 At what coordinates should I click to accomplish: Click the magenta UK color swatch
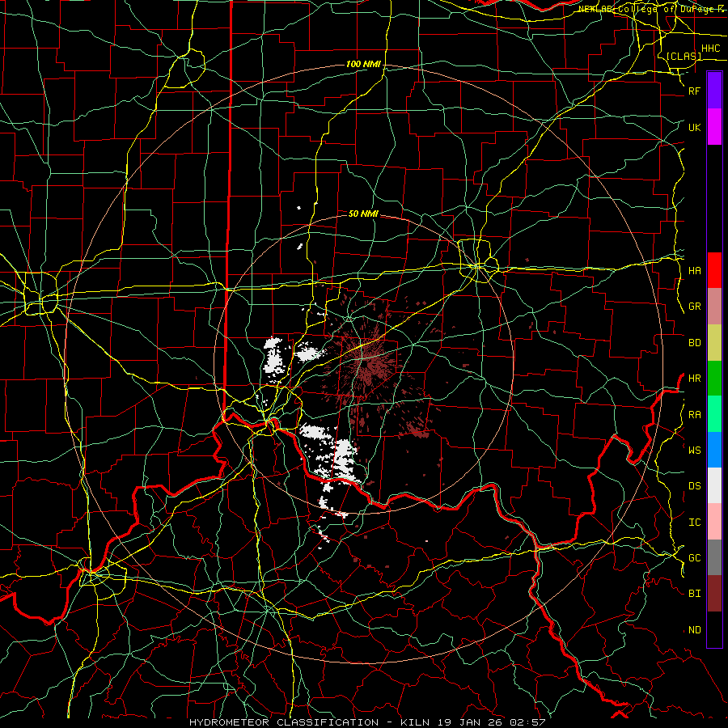(714, 127)
